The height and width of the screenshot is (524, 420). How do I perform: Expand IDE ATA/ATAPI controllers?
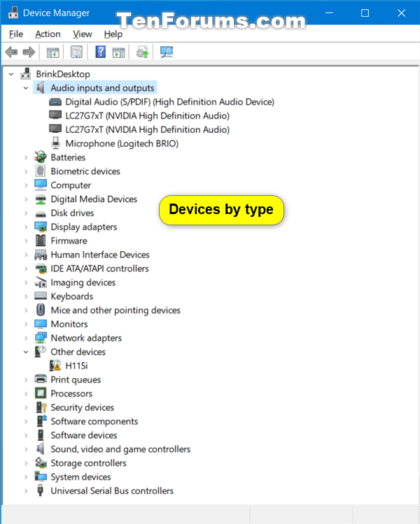click(x=26, y=269)
